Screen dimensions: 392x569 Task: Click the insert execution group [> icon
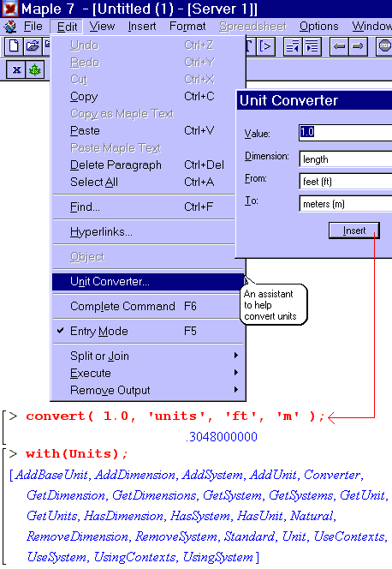265,46
